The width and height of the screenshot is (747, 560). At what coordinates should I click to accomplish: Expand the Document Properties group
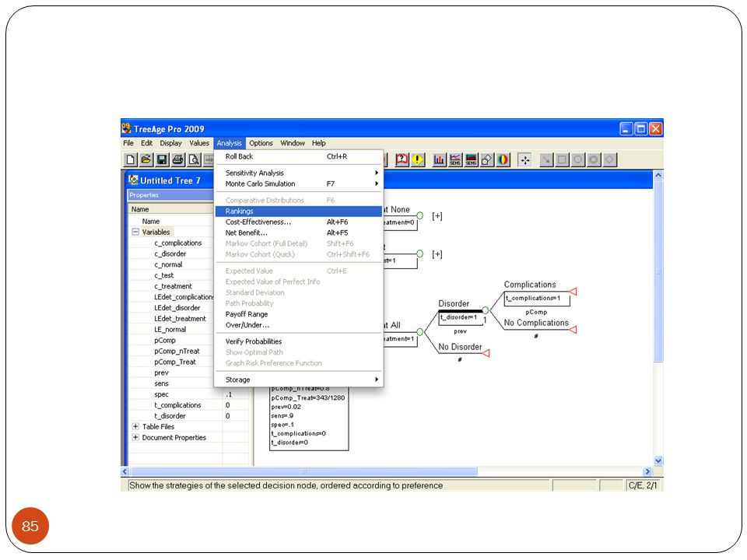point(135,437)
